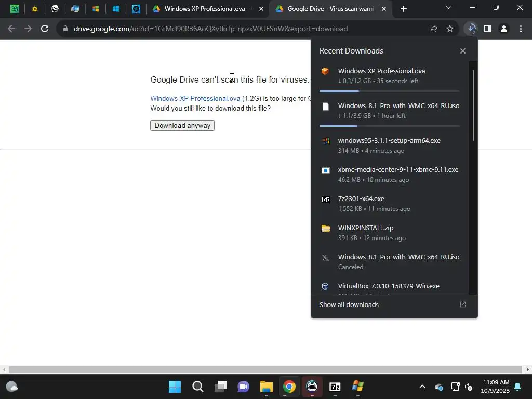Open the OneDrive cloud tray icon
Image resolution: width=532 pixels, height=399 pixels.
[438, 387]
